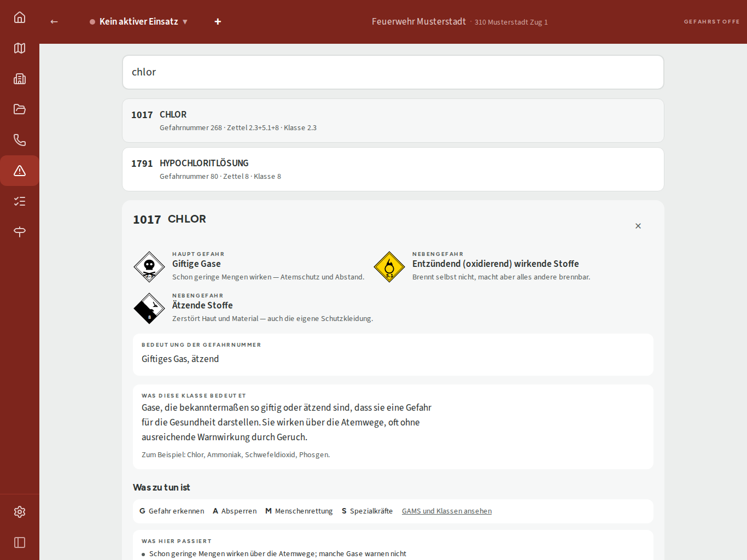Select the hazard warning triangle icon

tap(20, 171)
